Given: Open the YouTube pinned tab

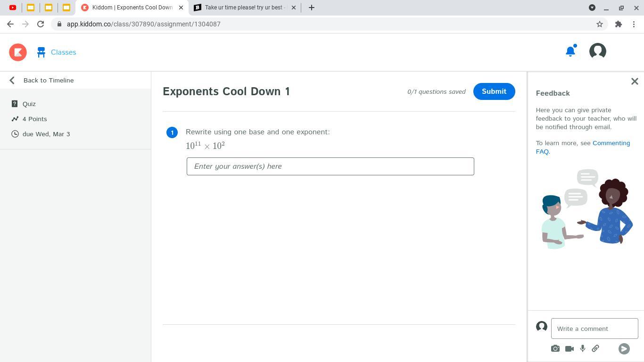Looking at the screenshot, I should 13,8.
